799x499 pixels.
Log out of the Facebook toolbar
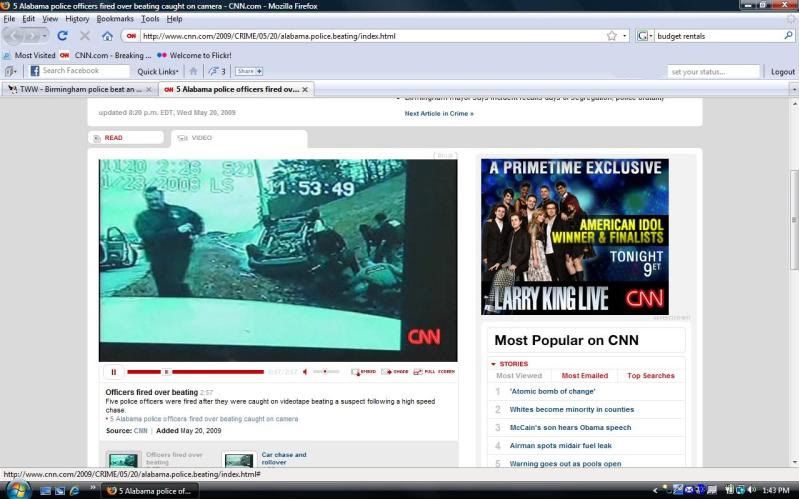coord(782,72)
